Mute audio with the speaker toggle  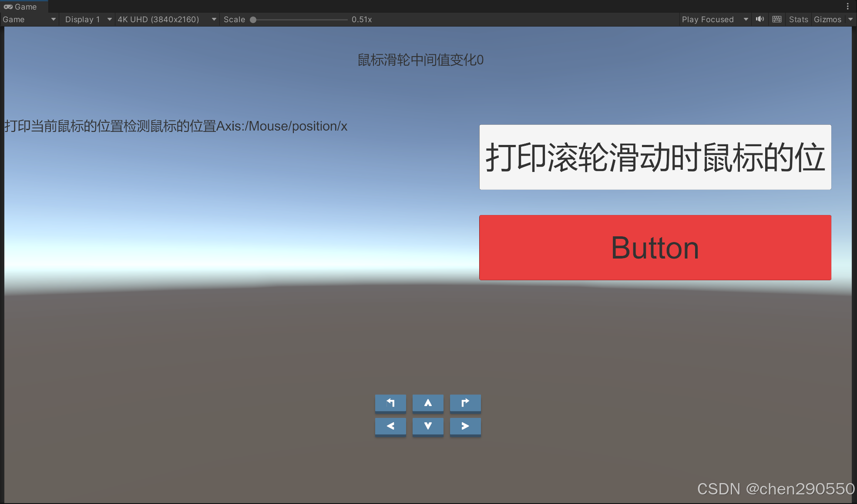[x=760, y=19]
